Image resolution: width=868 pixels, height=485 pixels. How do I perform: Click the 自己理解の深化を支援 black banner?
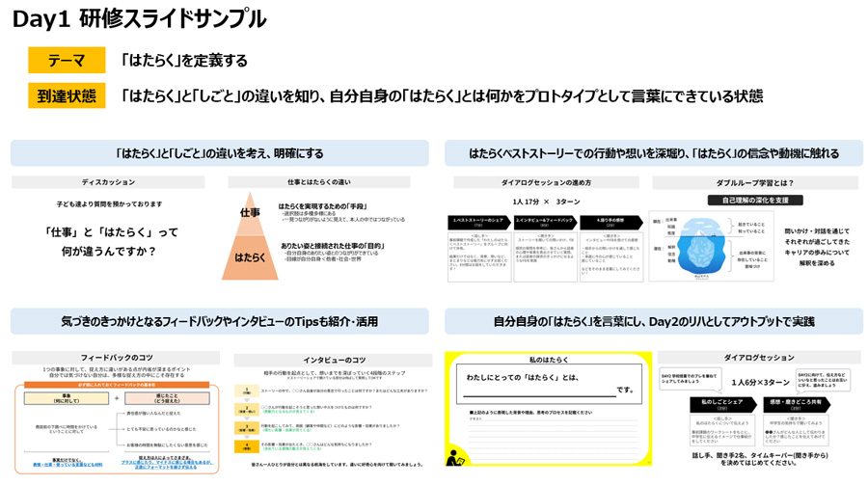pos(748,201)
